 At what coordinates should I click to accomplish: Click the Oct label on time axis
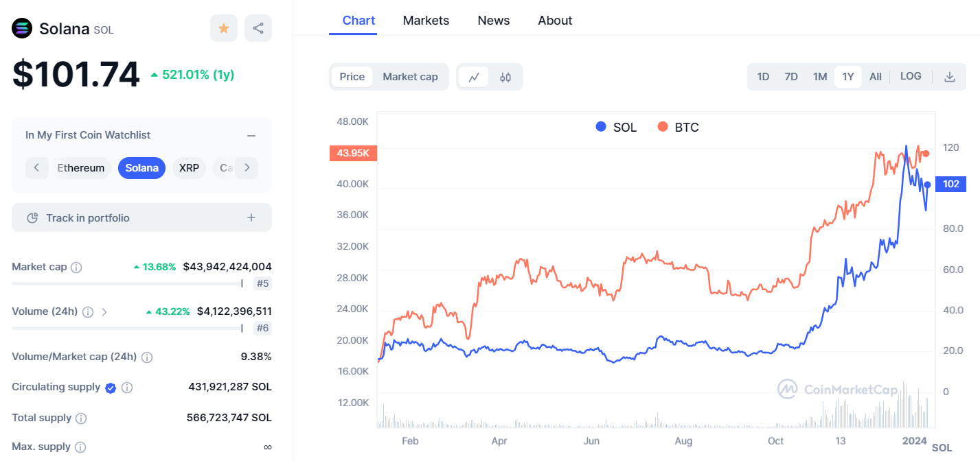776,441
